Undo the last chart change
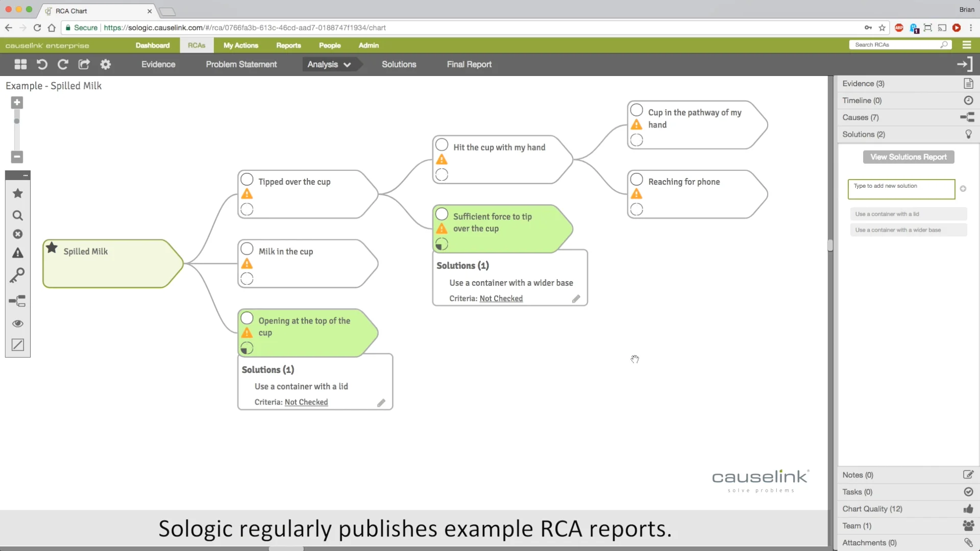This screenshot has width=980, height=551. [x=42, y=64]
